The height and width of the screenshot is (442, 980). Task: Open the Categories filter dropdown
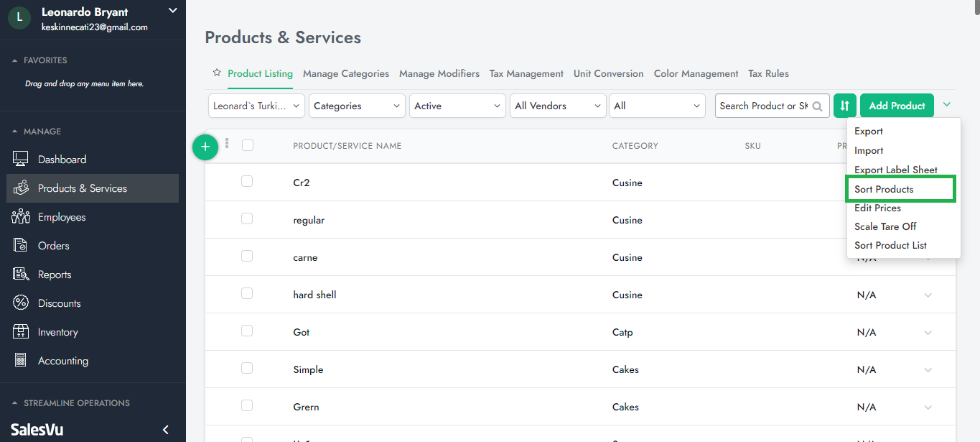coord(357,106)
